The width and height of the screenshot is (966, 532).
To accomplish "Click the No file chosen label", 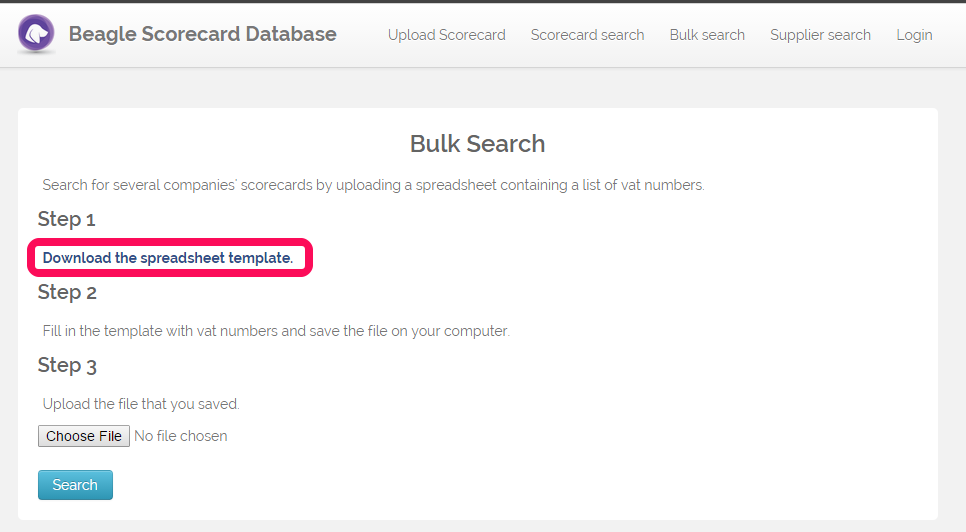I will (181, 436).
